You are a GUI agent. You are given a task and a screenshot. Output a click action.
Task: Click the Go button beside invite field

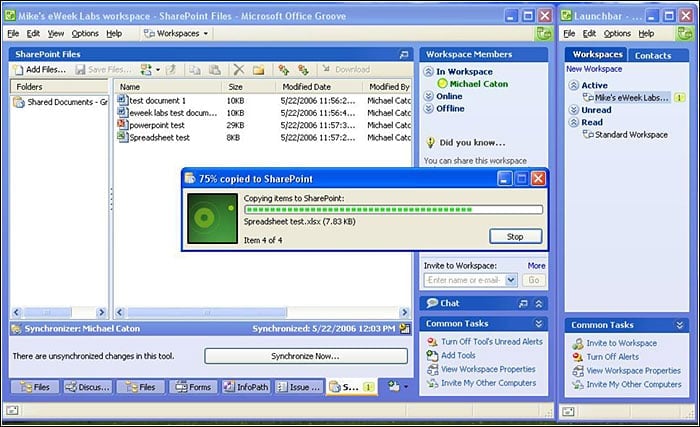[x=533, y=280]
